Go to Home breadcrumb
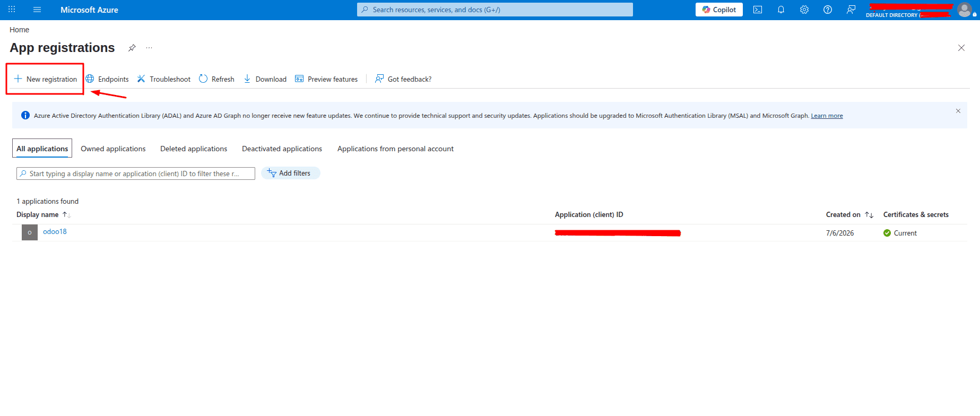The height and width of the screenshot is (416, 980). (x=19, y=30)
